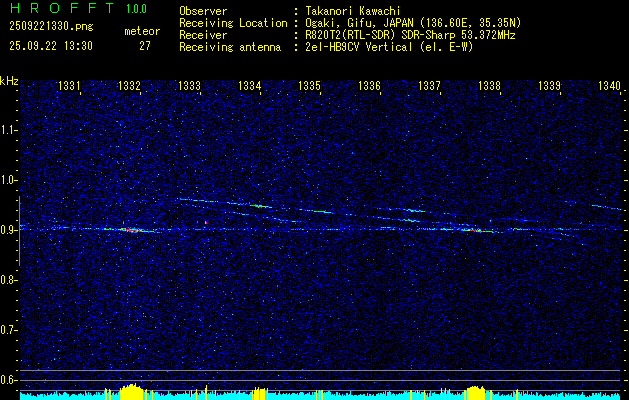Click the 1331 time marker
629x400 pixels.
click(x=69, y=85)
